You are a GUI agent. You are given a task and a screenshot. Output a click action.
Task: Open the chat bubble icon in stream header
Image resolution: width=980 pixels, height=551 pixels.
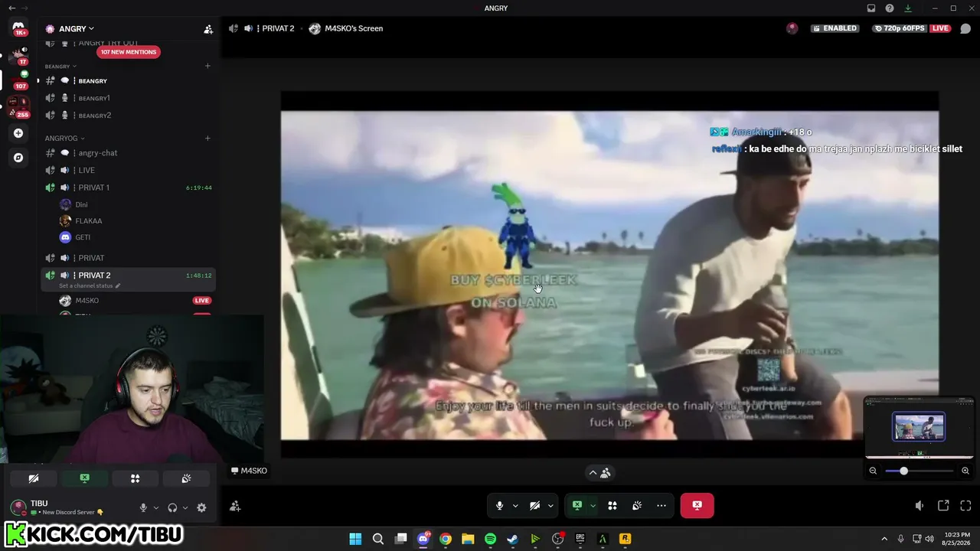point(965,28)
